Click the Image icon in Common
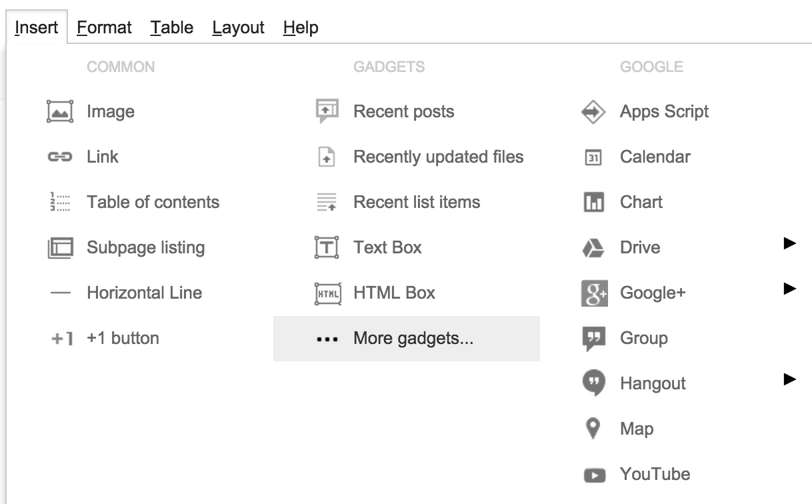This screenshot has width=812, height=504. (x=59, y=111)
